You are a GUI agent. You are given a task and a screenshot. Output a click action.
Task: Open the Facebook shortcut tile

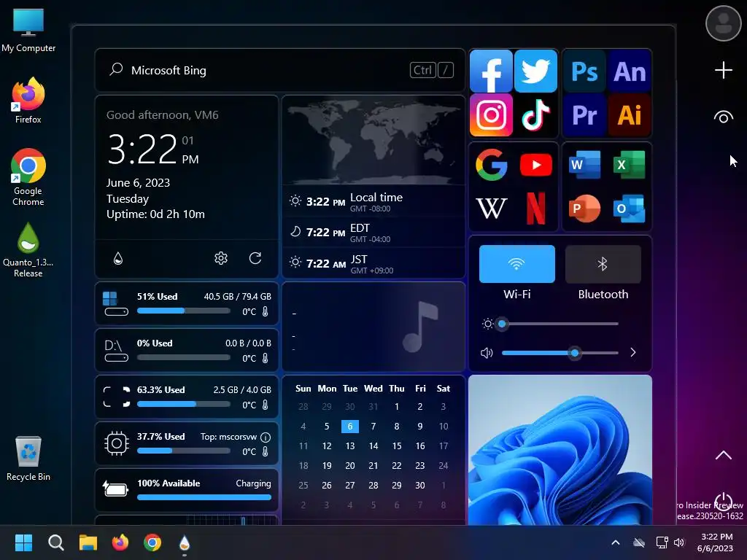tap(491, 71)
